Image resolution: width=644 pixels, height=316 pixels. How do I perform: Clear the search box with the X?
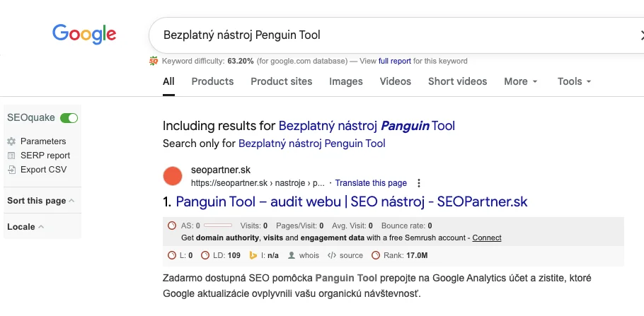(639, 35)
